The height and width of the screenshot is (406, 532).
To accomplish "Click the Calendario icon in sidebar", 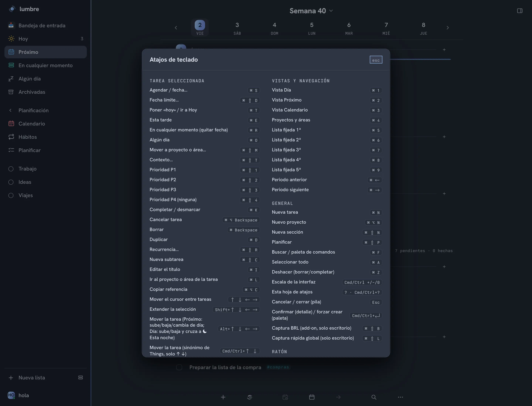I will coord(11,123).
